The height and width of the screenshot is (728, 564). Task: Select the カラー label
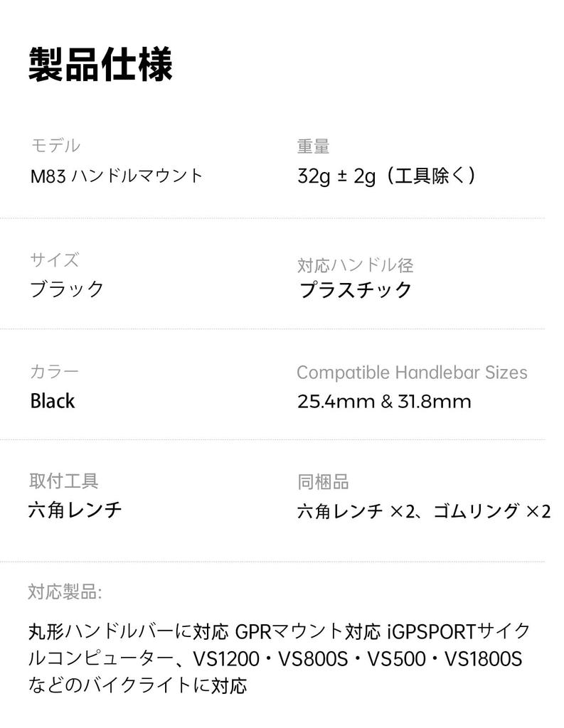(x=55, y=371)
